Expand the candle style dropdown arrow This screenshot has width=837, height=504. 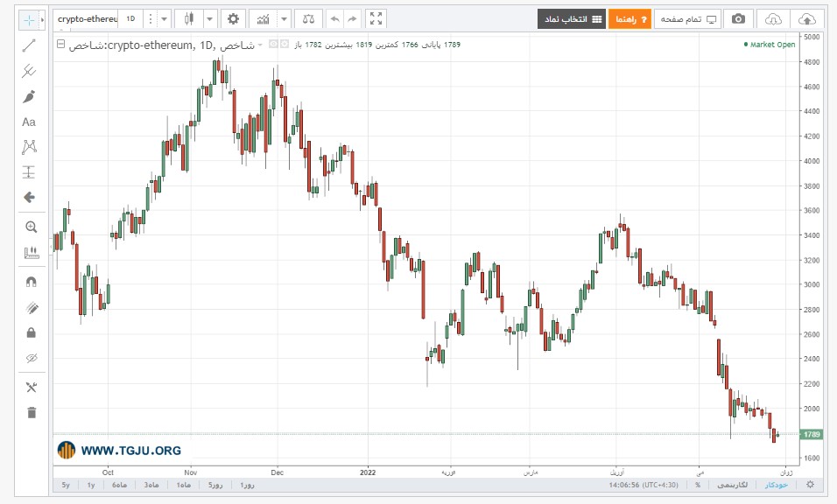coord(210,19)
